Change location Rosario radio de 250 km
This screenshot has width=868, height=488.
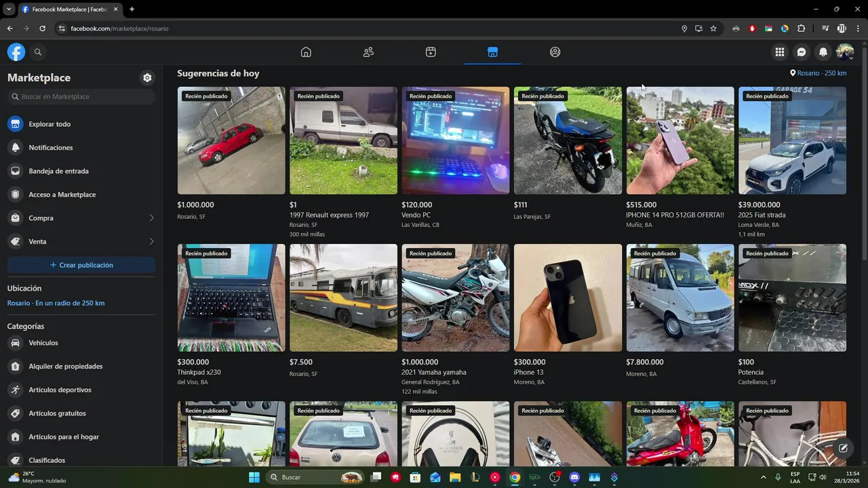coord(56,303)
